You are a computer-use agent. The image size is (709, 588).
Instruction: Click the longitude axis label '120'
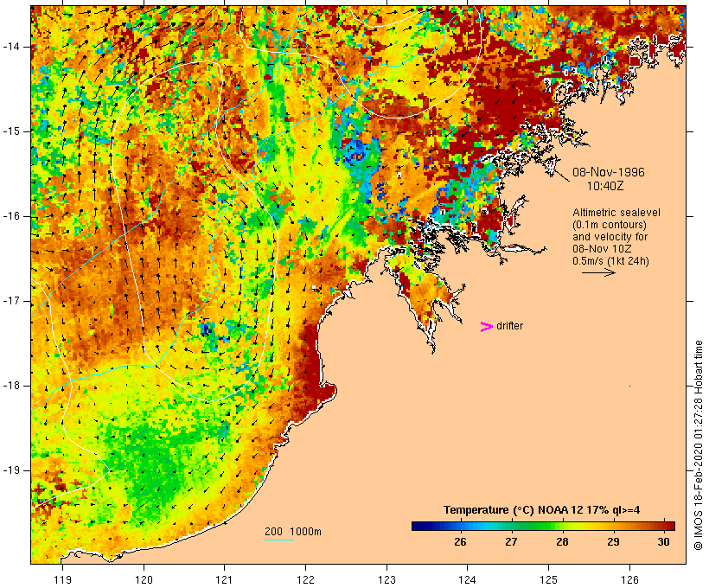(x=144, y=579)
